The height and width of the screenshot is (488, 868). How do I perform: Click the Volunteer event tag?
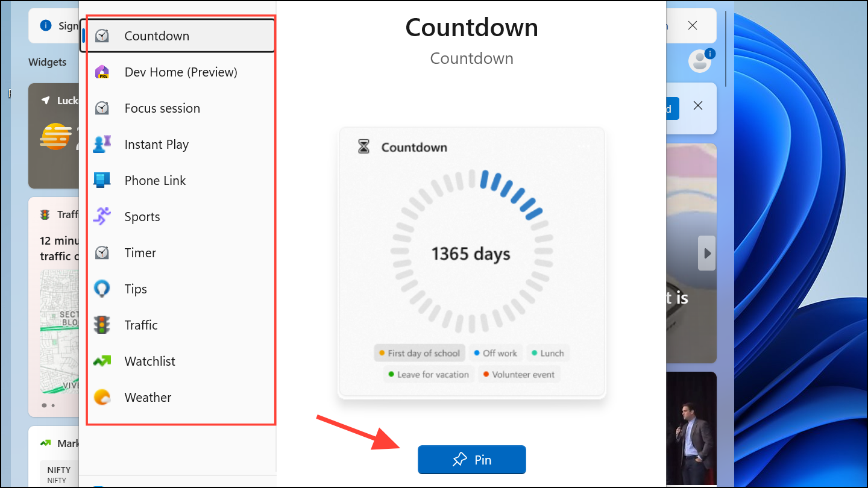tap(518, 374)
